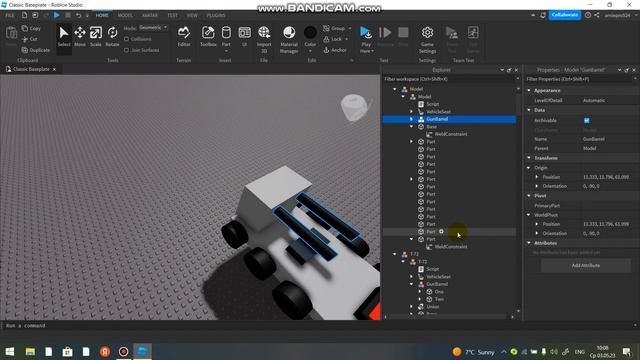
Task: Toggle the Join Surfaces checkbox
Action: click(x=127, y=50)
